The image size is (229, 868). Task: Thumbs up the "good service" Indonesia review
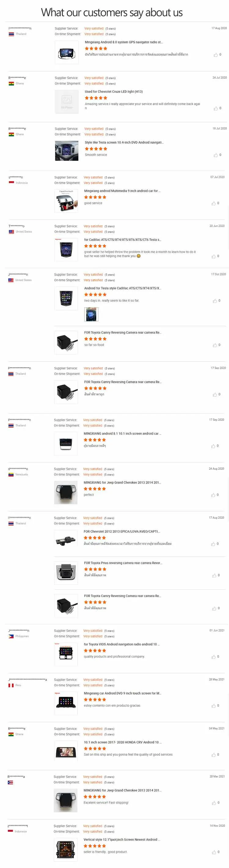(x=213, y=203)
